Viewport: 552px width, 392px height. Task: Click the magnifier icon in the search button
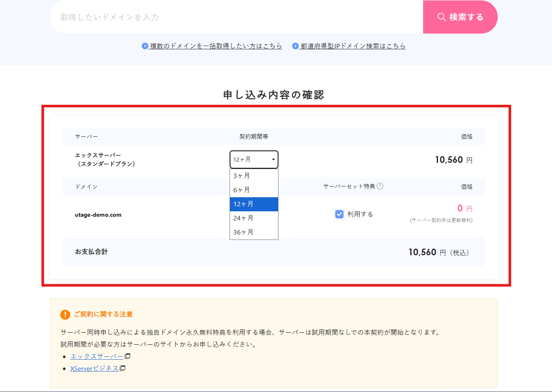coord(441,17)
